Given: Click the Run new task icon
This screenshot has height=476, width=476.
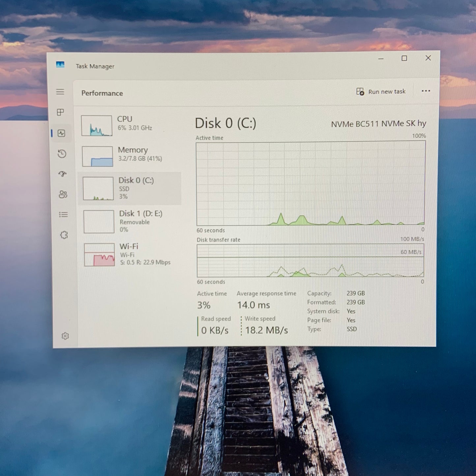Looking at the screenshot, I should (x=360, y=91).
